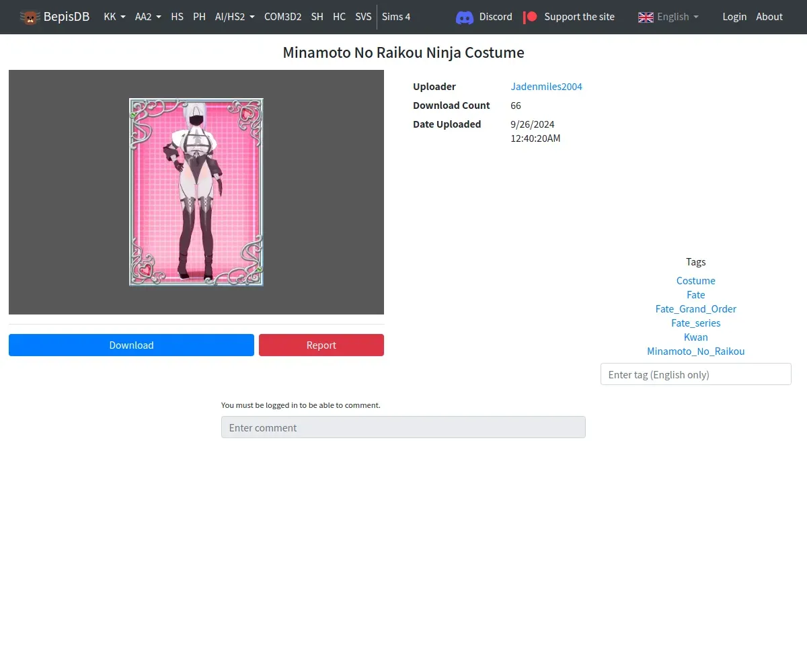807x672 pixels.
Task: Expand the AA2 dropdown menu
Action: [148, 17]
